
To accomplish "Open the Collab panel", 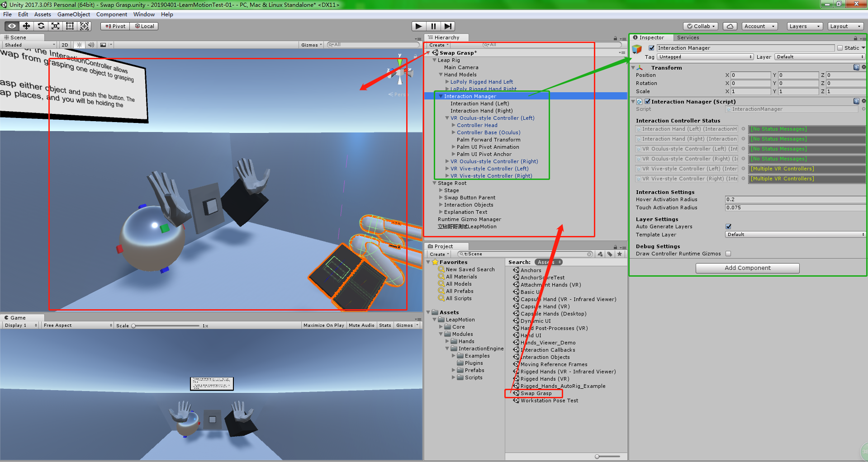I will click(x=700, y=26).
